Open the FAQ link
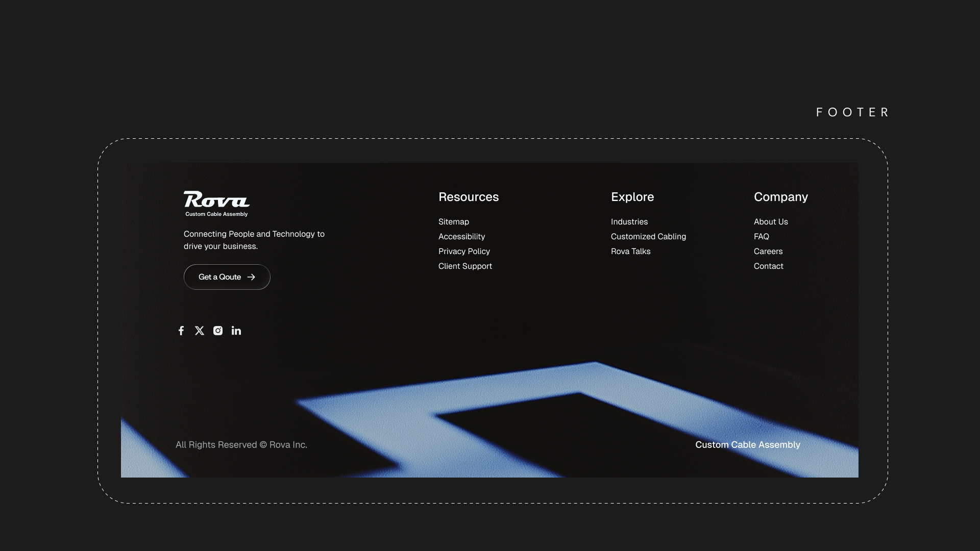Image resolution: width=980 pixels, height=551 pixels. point(762,237)
